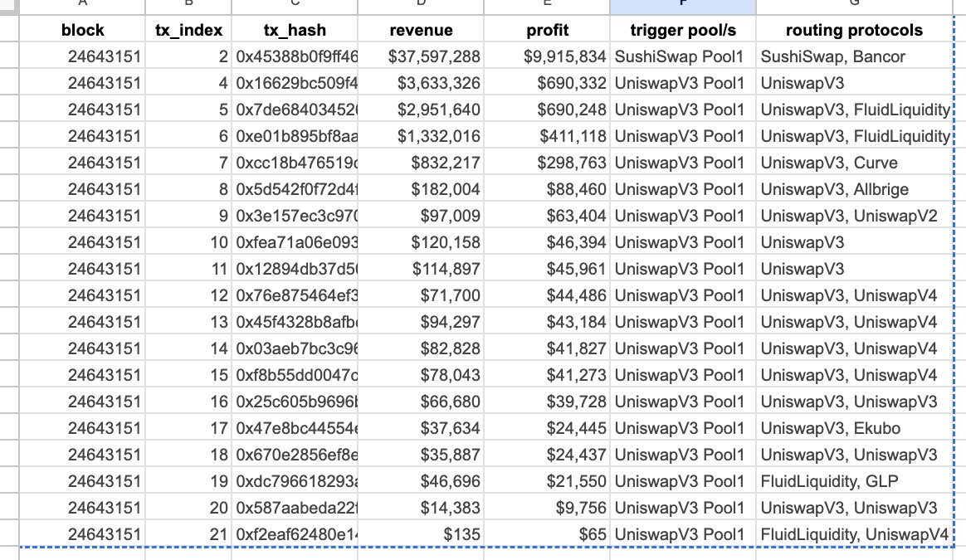
Task: Click profit cell $41,827
Action: click(547, 348)
